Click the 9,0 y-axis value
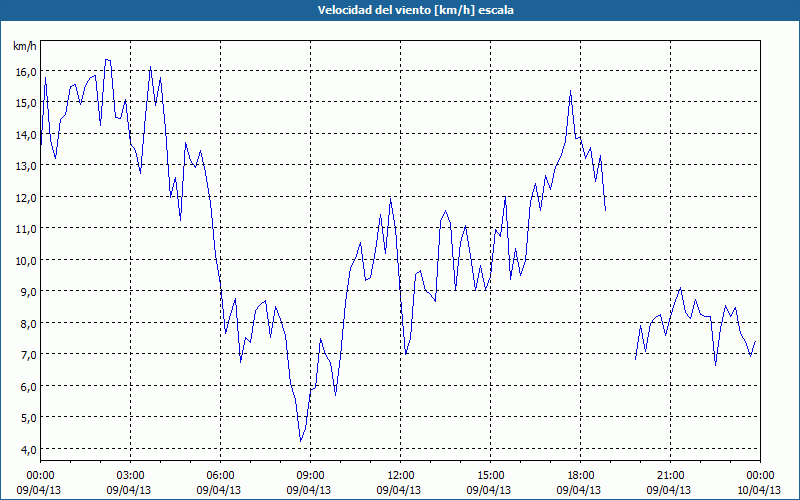The height and width of the screenshot is (500, 800). click(28, 292)
